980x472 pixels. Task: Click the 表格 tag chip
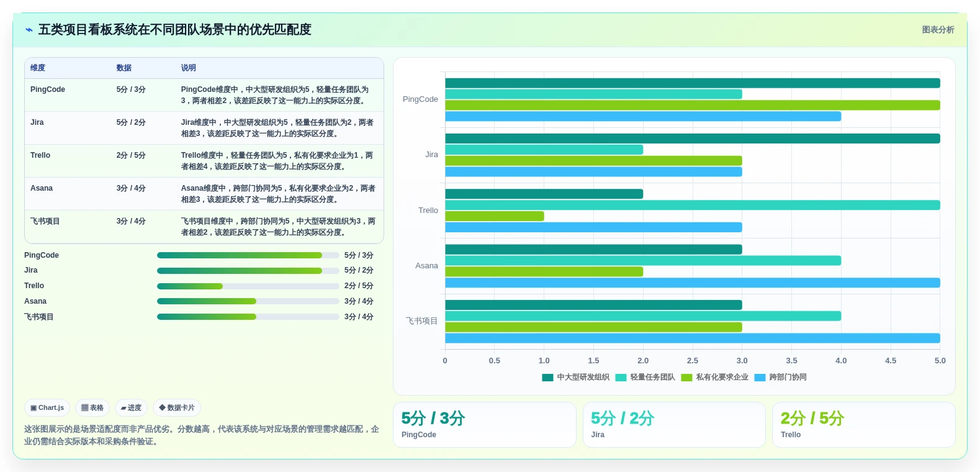(x=92, y=408)
